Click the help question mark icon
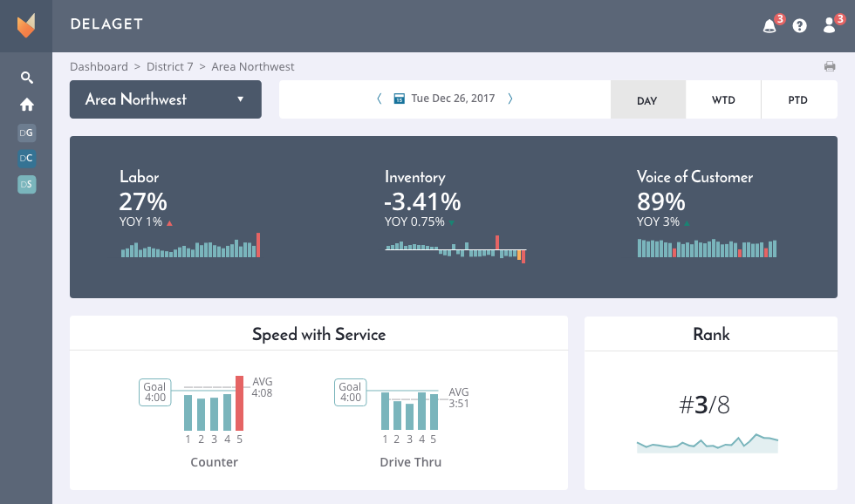 click(x=798, y=24)
